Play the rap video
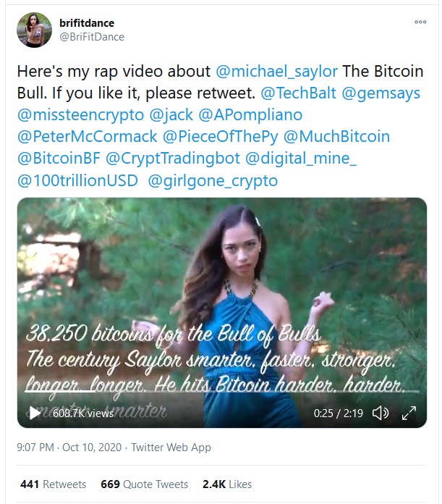The width and height of the screenshot is (442, 504). [34, 413]
